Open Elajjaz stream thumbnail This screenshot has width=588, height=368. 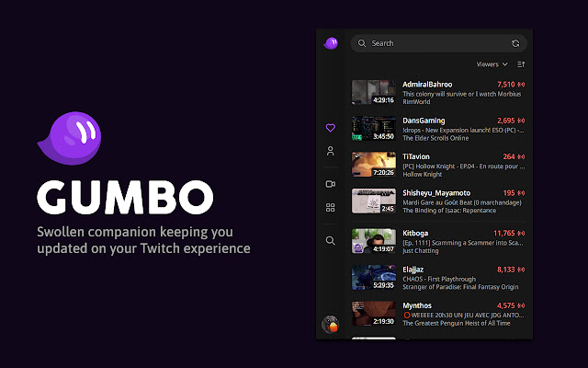[x=374, y=278]
